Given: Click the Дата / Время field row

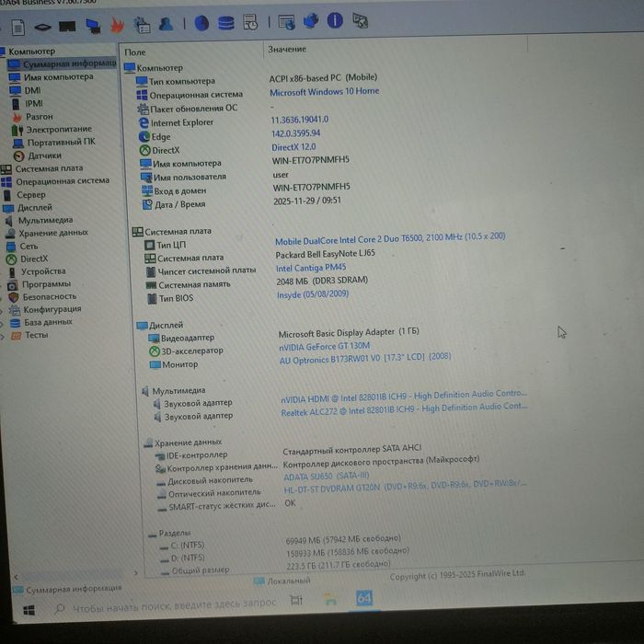Looking at the screenshot, I should (x=180, y=204).
